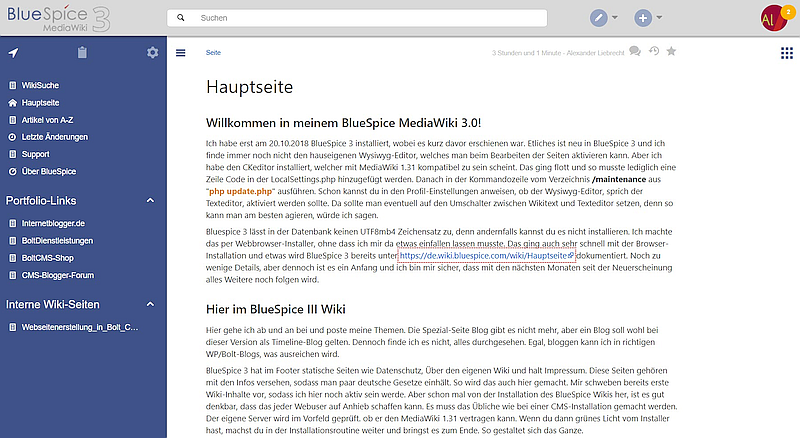Click the icon beside Internetblogger.de
Screen dimensions: 800x438
coord(13,224)
